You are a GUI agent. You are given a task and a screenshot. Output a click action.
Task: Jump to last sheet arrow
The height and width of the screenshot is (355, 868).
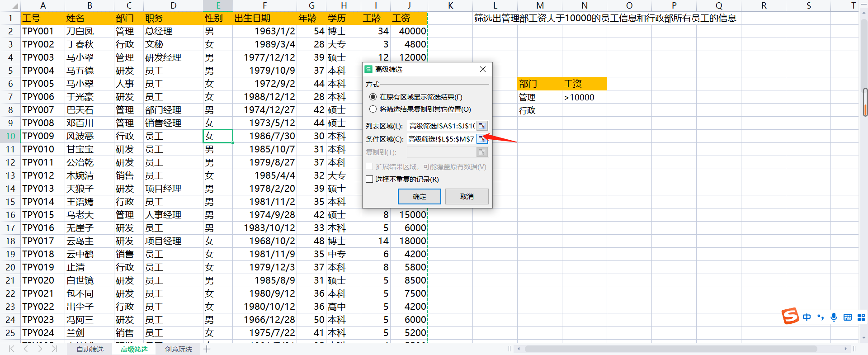point(54,349)
